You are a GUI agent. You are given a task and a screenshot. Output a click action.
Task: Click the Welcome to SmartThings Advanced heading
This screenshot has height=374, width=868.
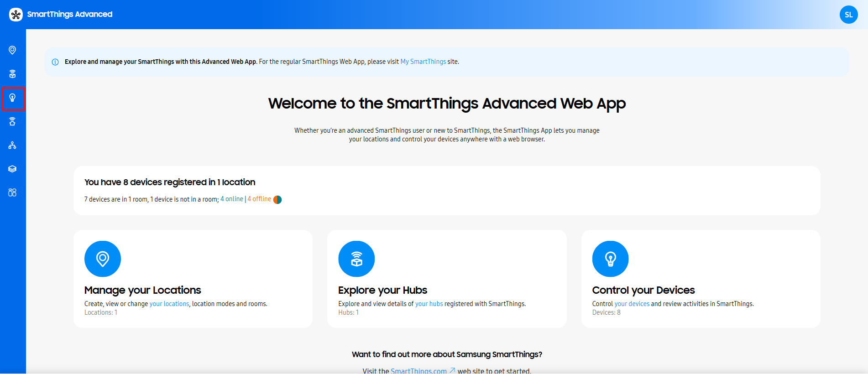click(x=447, y=104)
